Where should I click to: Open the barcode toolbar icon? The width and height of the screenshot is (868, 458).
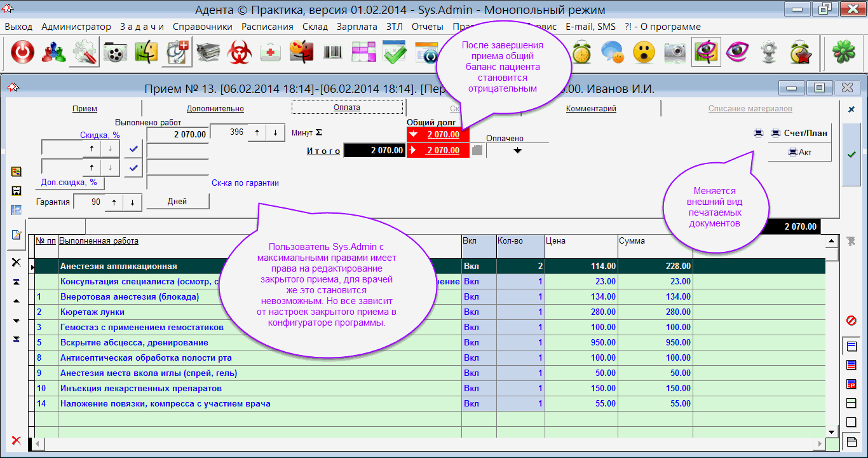coord(332,53)
